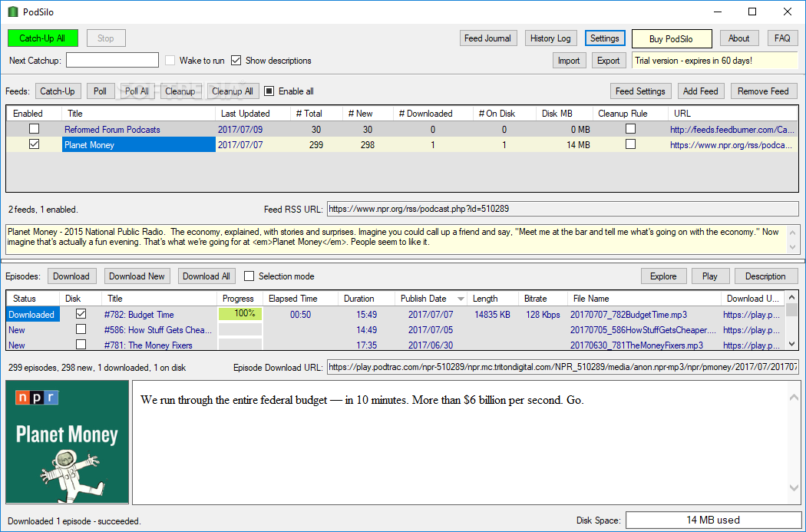
Task: Click the feeds Catch-Up button
Action: point(58,91)
